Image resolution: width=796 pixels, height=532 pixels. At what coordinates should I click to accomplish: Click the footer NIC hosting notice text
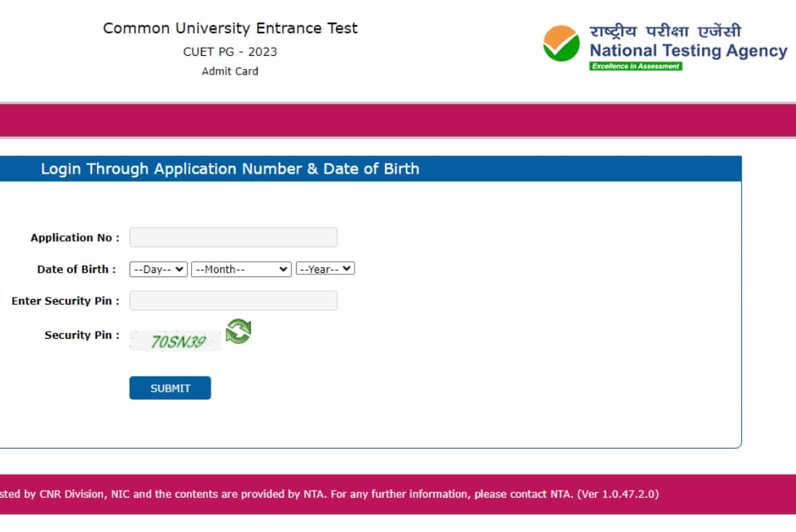(x=329, y=494)
